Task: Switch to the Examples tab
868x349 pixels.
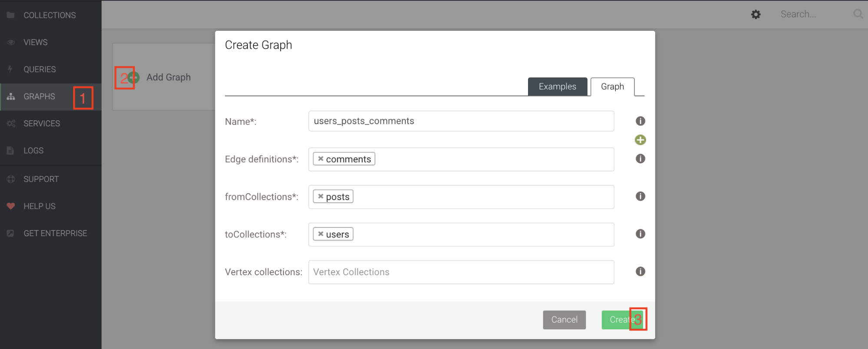Action: [557, 87]
